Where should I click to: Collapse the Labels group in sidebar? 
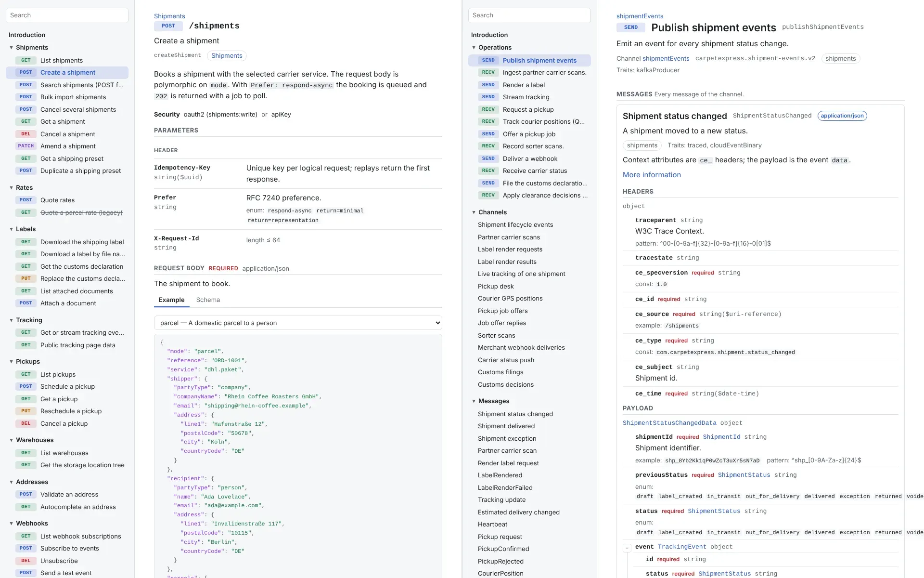click(11, 229)
